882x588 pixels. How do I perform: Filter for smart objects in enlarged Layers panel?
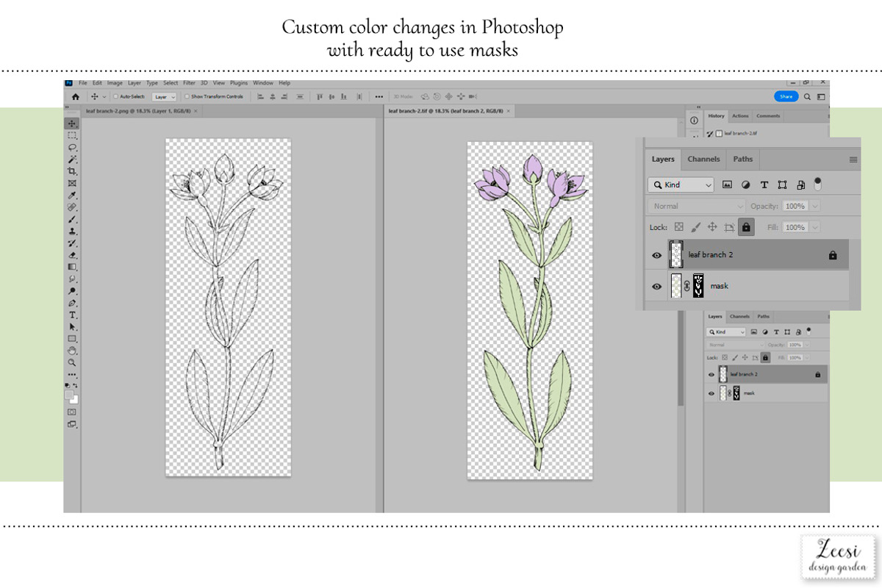[800, 184]
